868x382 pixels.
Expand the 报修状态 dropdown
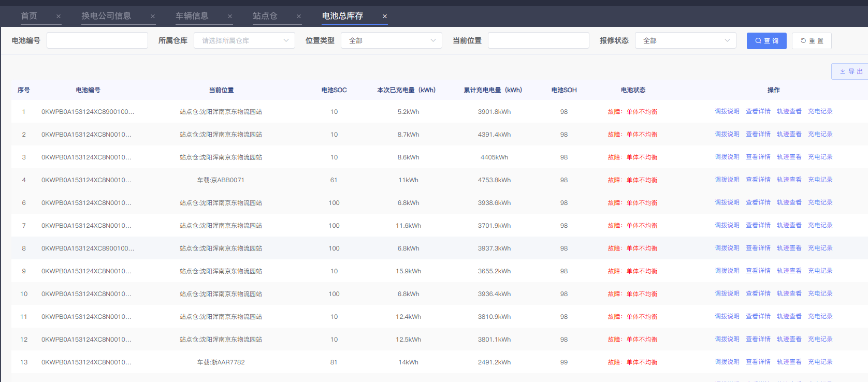[x=686, y=40]
